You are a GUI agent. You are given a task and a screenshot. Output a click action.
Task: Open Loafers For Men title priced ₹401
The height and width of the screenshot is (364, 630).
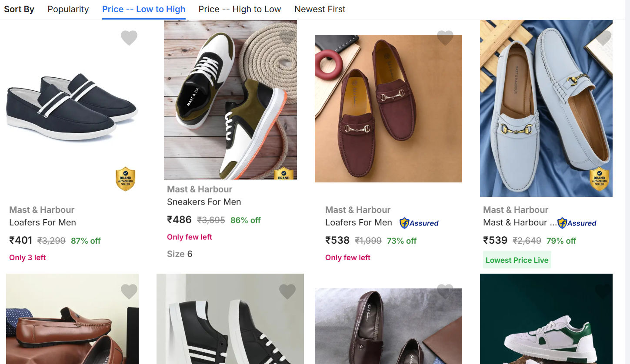[x=43, y=222]
